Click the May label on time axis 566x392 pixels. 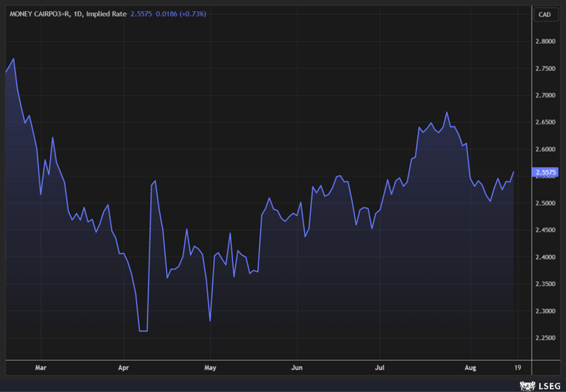(x=210, y=367)
